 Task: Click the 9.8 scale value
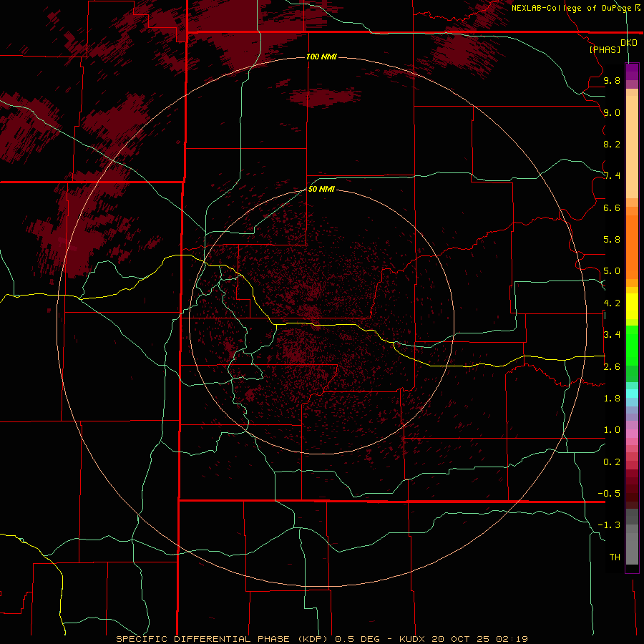coord(612,81)
